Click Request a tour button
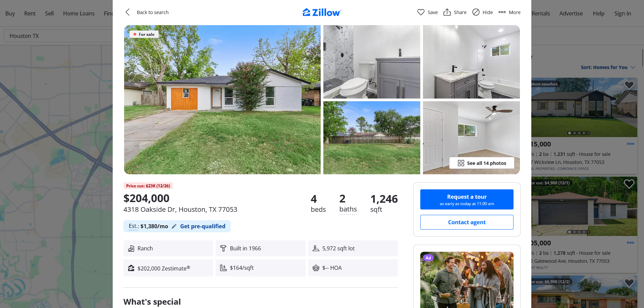 467,199
